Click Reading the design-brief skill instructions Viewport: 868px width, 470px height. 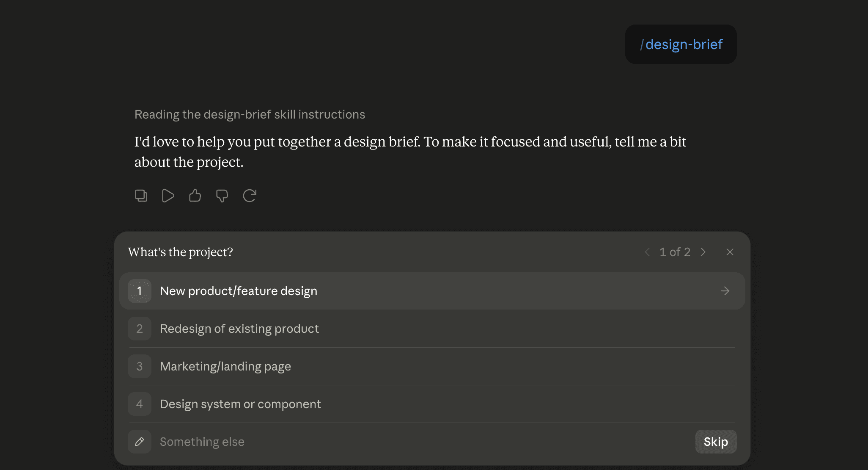point(250,114)
